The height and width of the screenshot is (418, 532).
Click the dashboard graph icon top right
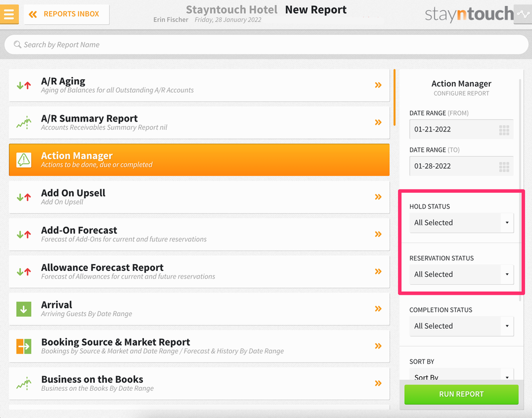[x=523, y=14]
